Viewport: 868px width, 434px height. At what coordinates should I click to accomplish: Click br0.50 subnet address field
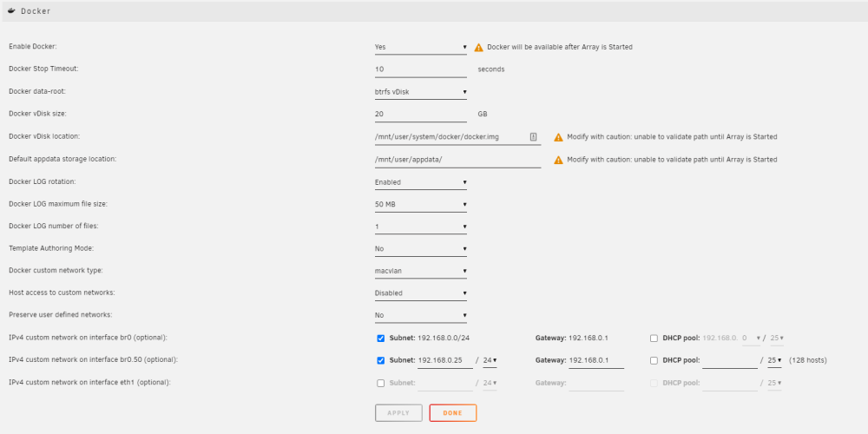[x=445, y=360]
